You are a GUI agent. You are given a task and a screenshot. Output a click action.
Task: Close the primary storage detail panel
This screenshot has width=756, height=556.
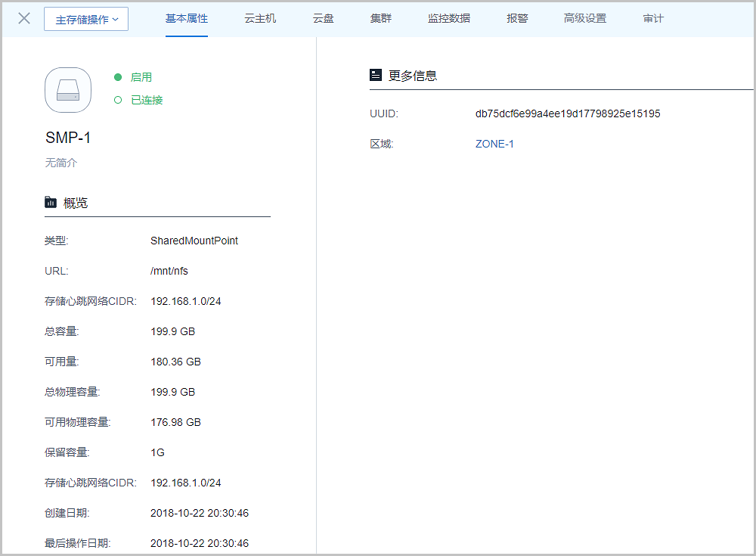click(24, 19)
